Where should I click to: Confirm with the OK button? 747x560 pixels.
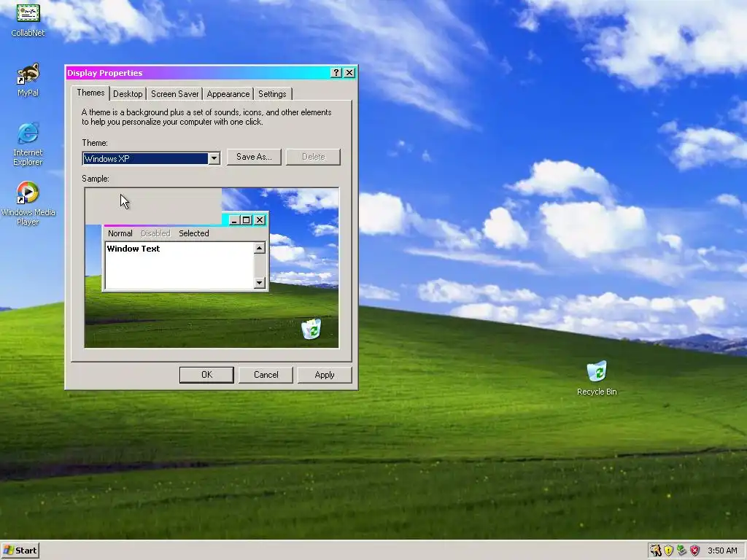coord(206,375)
